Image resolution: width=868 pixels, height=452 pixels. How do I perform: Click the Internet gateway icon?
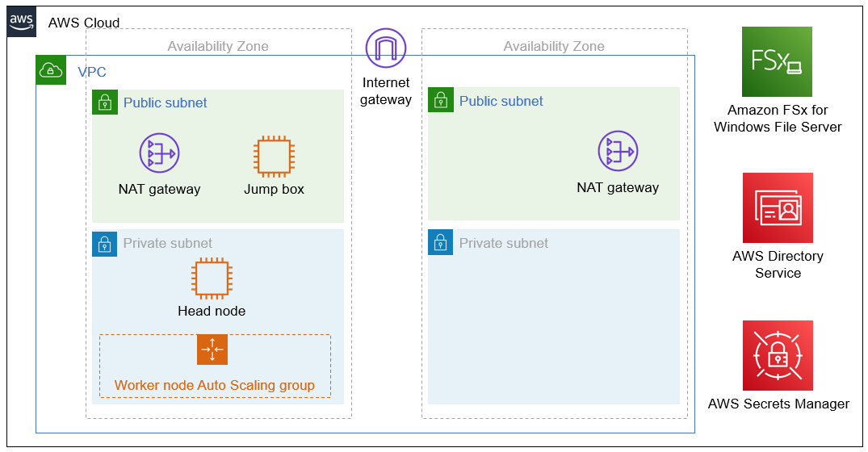click(386, 48)
